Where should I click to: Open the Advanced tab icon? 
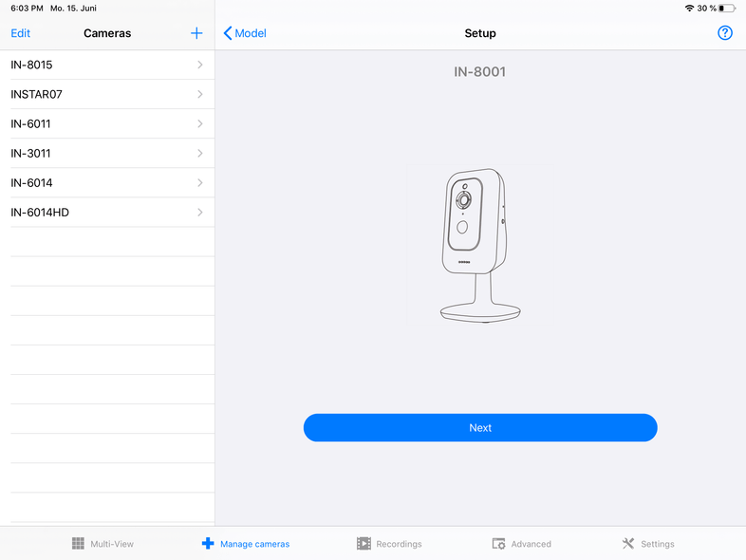click(x=498, y=544)
